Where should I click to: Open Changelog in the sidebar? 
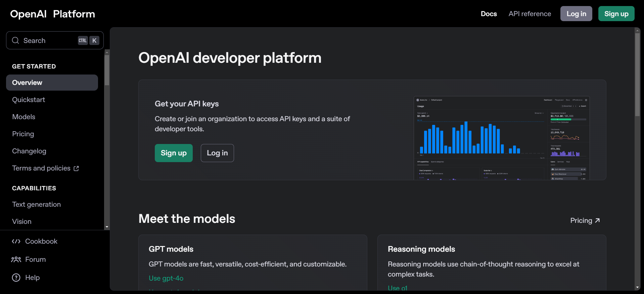click(29, 151)
